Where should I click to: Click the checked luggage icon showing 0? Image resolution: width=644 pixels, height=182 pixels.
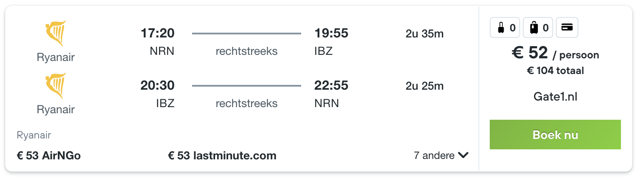(538, 28)
